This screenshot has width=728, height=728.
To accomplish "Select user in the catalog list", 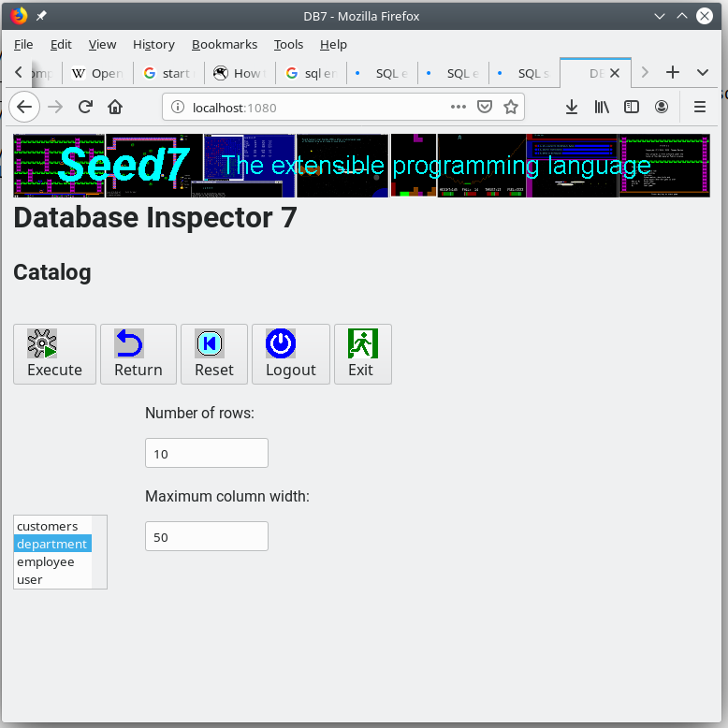I will (52, 579).
